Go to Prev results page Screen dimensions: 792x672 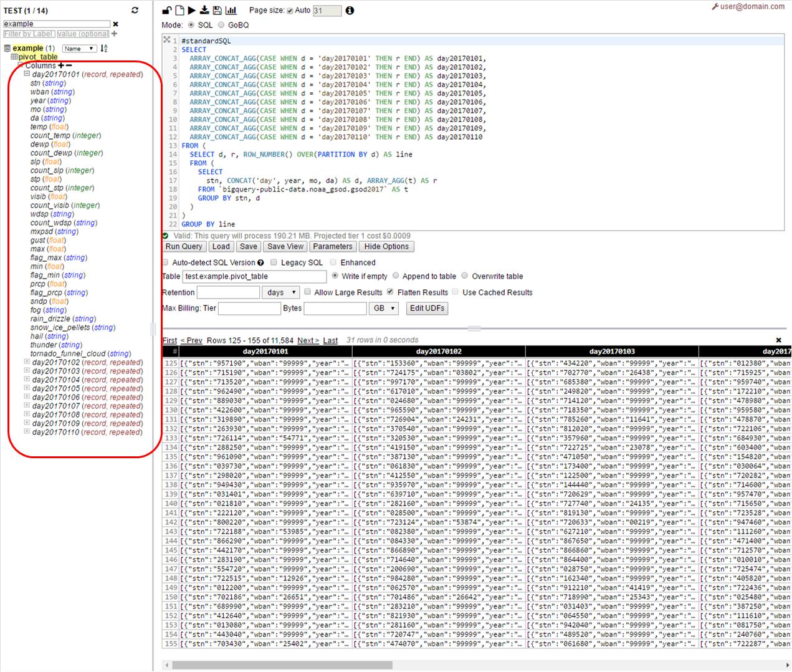(191, 340)
